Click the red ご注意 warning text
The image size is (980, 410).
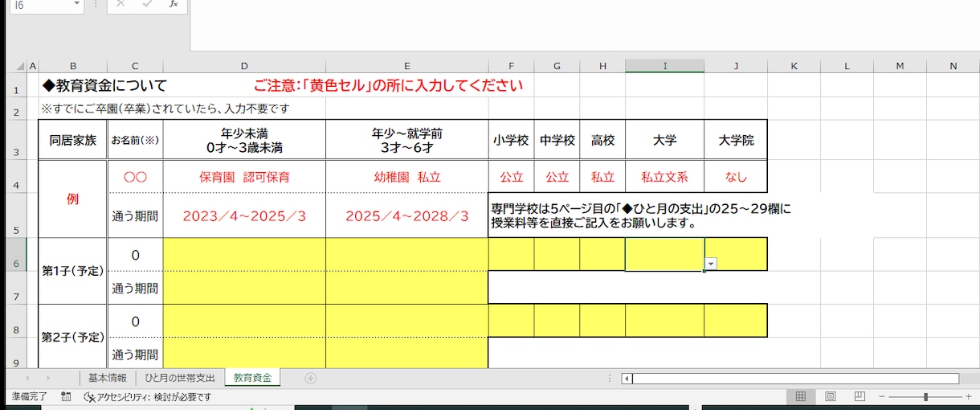(388, 85)
